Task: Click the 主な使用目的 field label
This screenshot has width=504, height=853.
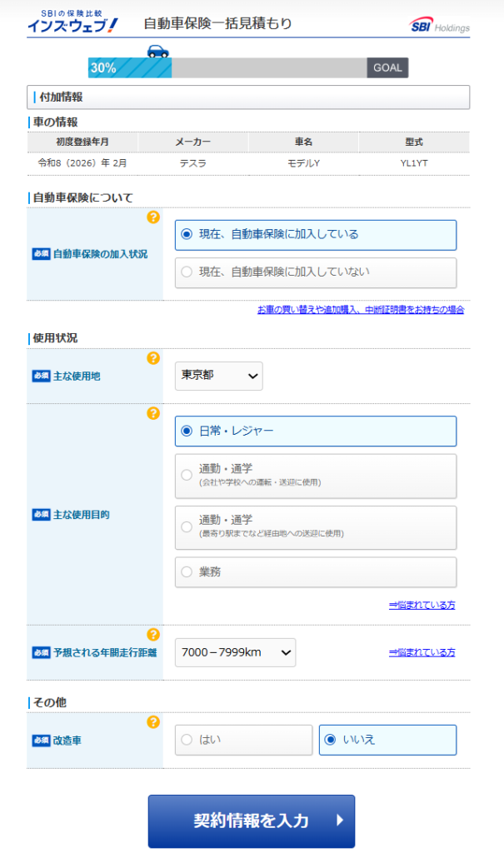Action: [81, 515]
